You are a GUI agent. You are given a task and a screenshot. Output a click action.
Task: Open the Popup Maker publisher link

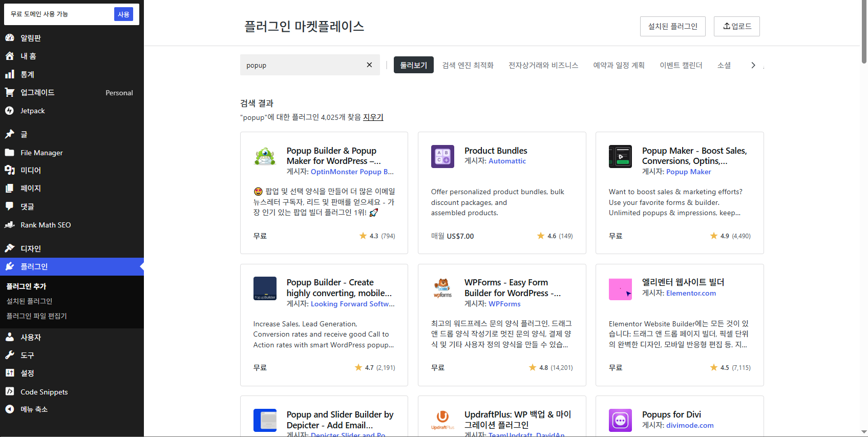[x=688, y=172]
